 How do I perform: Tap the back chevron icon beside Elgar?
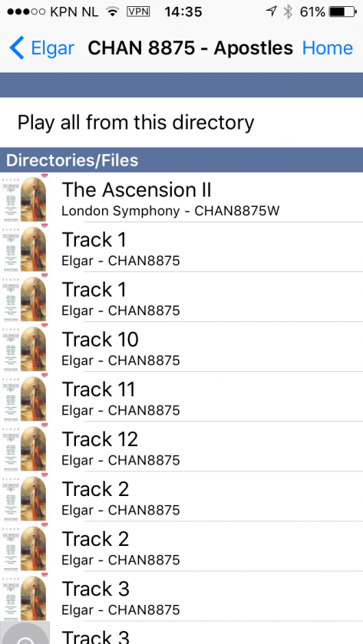click(17, 48)
